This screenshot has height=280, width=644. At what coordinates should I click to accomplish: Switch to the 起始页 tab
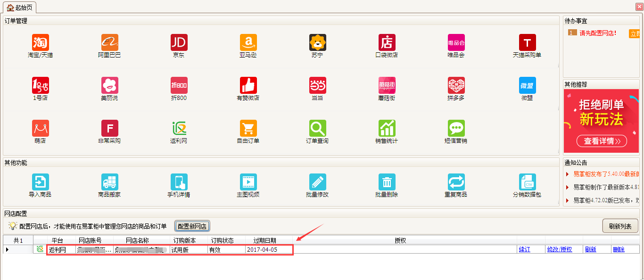(20, 7)
